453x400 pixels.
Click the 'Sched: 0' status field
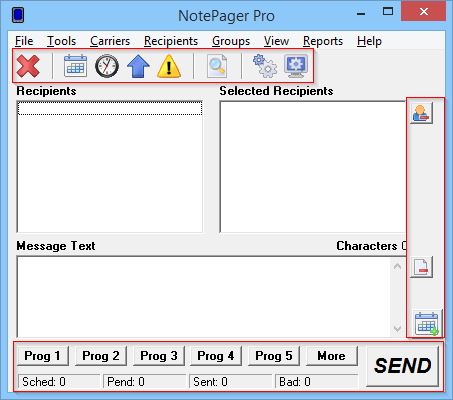tap(59, 382)
